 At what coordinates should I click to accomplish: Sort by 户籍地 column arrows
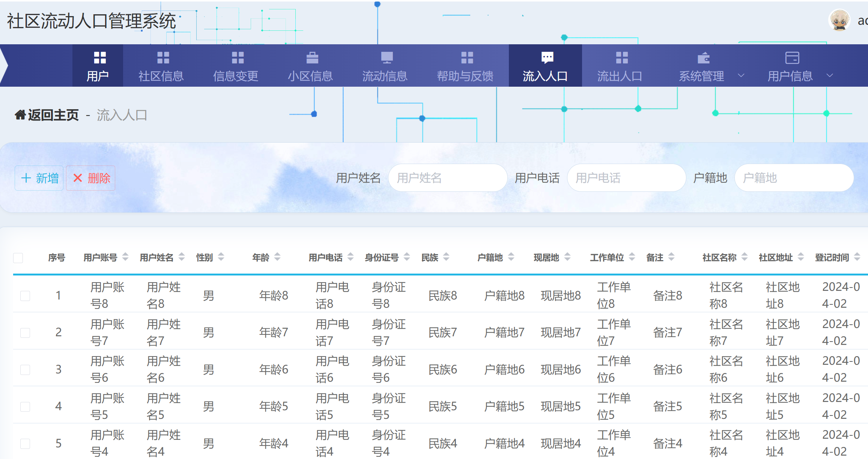(x=511, y=257)
